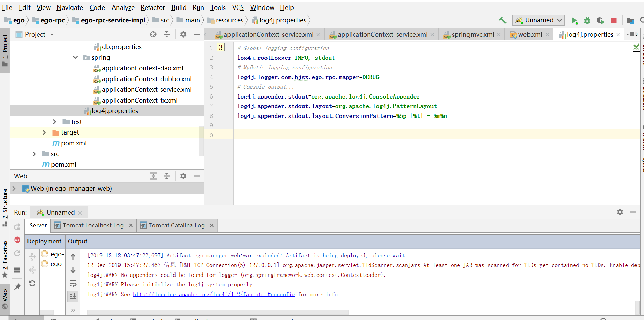Toggle the 1: Project side tool button

(5, 50)
